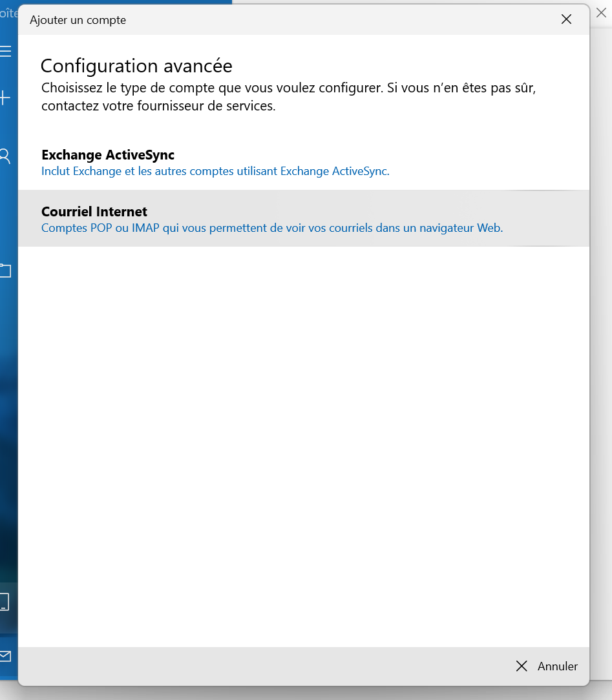Open the accounts person icon in sidebar
The height and width of the screenshot is (700, 612).
tap(5, 156)
